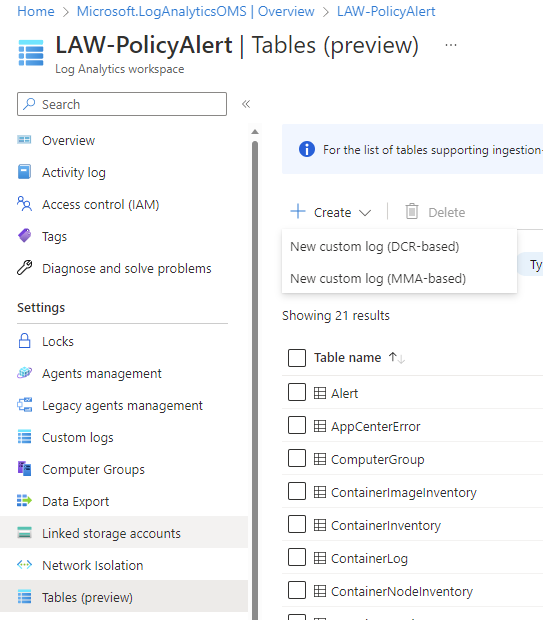Sort by Table name arrows
The image size is (543, 620).
tap(397, 357)
